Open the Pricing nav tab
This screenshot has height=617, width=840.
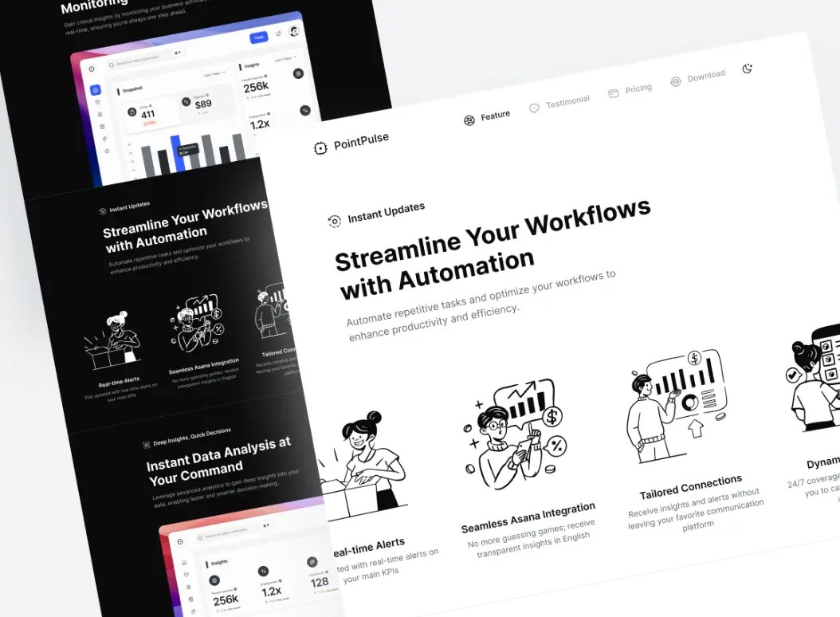pos(630,90)
